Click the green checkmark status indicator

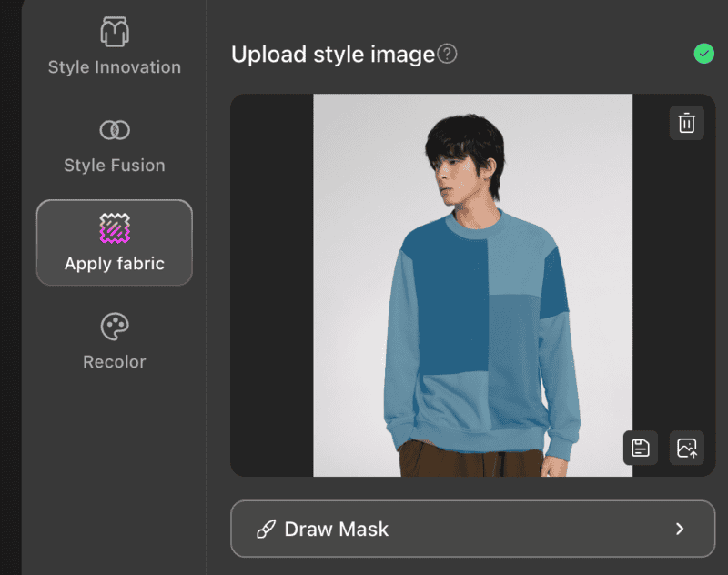[x=703, y=54]
